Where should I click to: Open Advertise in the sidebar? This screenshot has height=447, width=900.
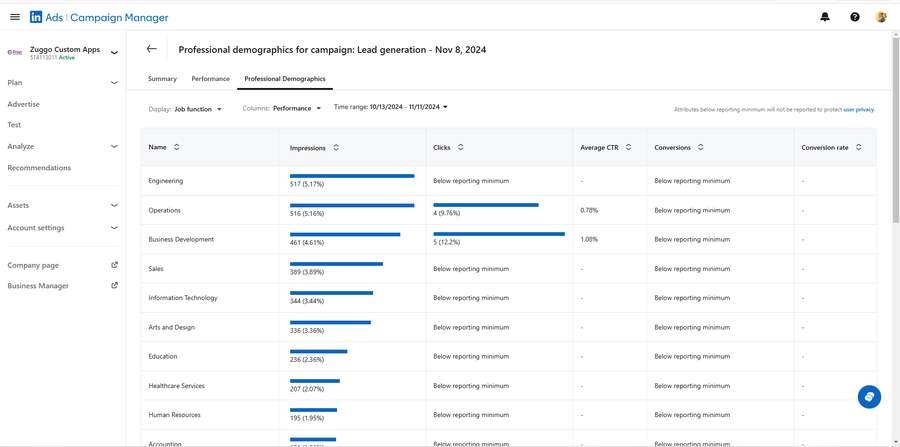pos(24,104)
